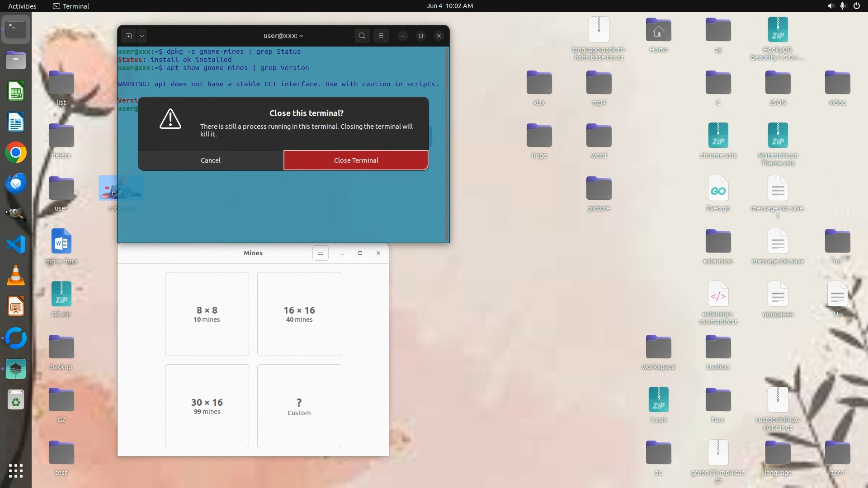The image size is (868, 488).
Task: Open the sound volume indicator
Action: 830,6
